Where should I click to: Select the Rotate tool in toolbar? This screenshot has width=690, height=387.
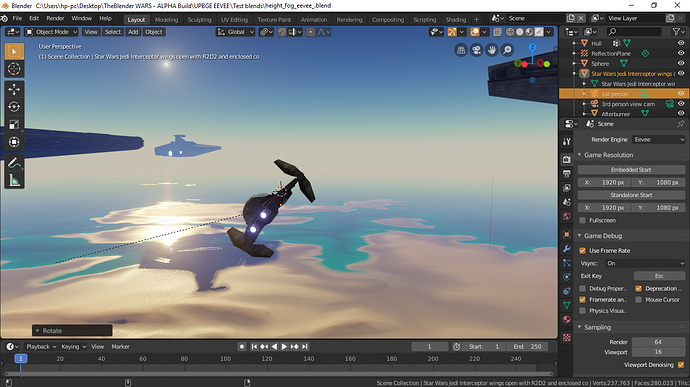[x=14, y=107]
